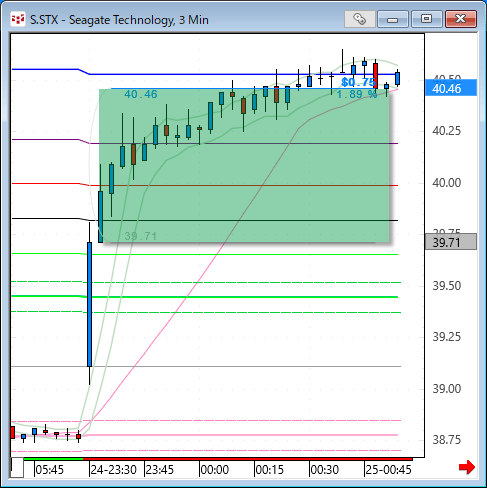487x488 pixels.
Task: Click the 39.00 price scale label
Action: (x=447, y=389)
